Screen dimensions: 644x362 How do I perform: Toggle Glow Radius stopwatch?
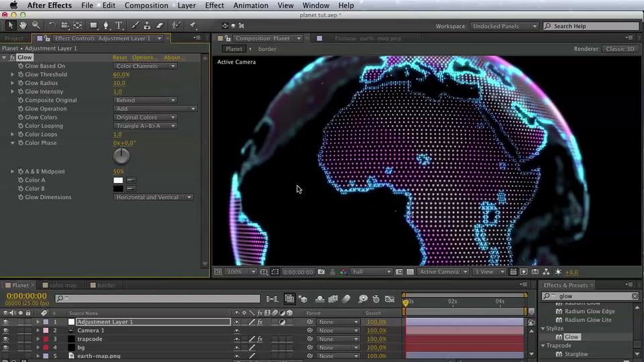point(21,83)
